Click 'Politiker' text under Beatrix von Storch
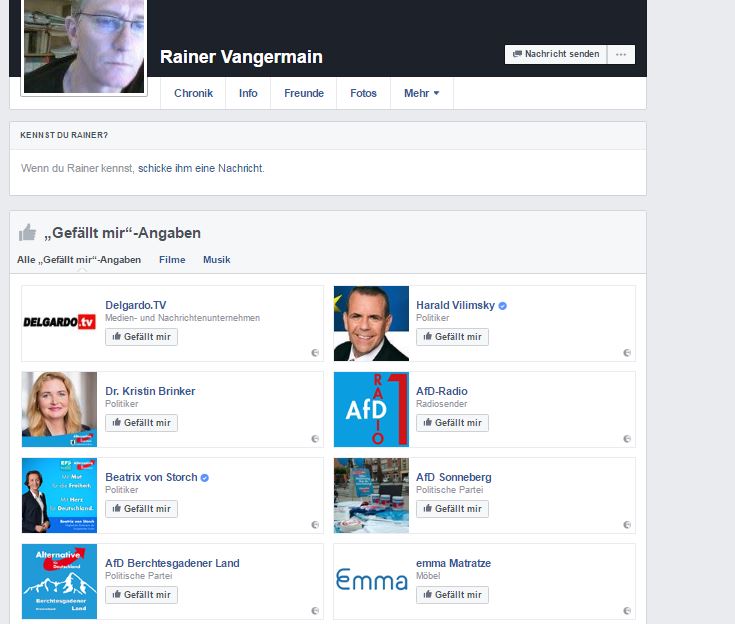This screenshot has width=735, height=624. point(121,490)
